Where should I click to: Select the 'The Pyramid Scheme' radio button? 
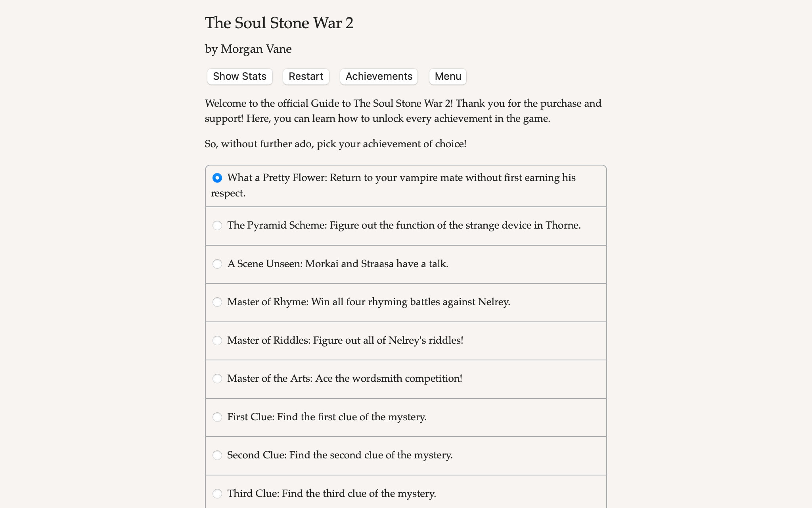(217, 225)
